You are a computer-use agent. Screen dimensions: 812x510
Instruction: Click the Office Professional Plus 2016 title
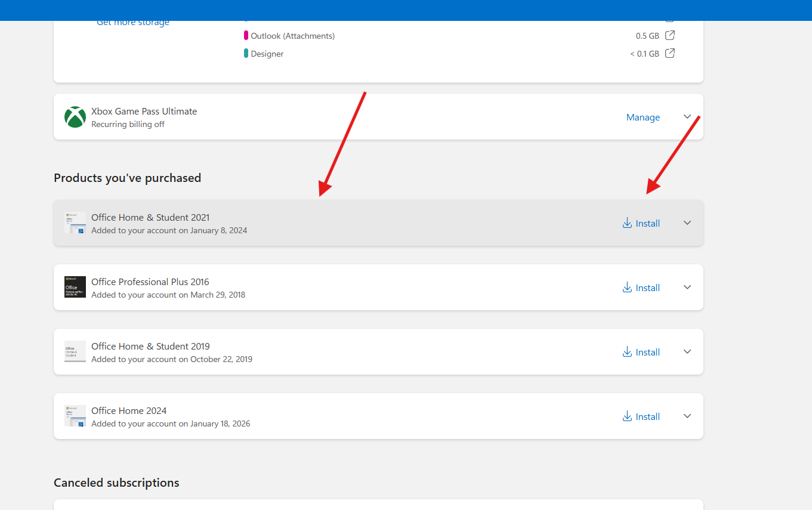150,282
